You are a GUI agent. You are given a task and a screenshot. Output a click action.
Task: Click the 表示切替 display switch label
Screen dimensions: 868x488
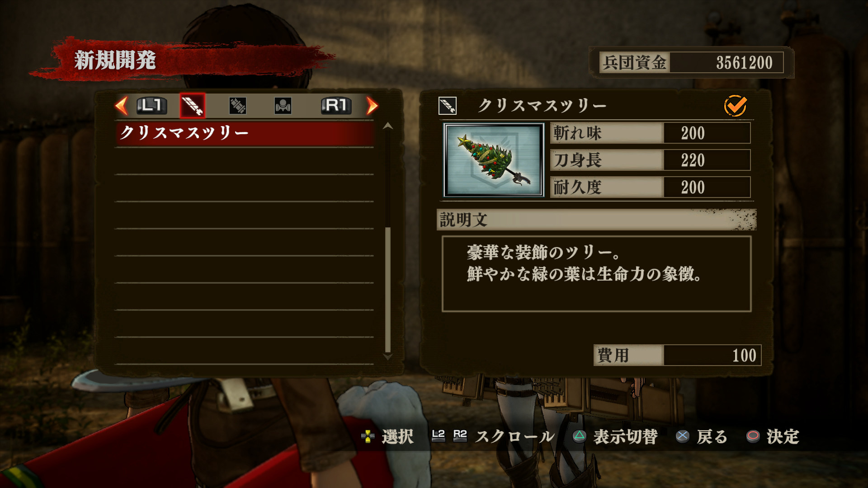(625, 436)
